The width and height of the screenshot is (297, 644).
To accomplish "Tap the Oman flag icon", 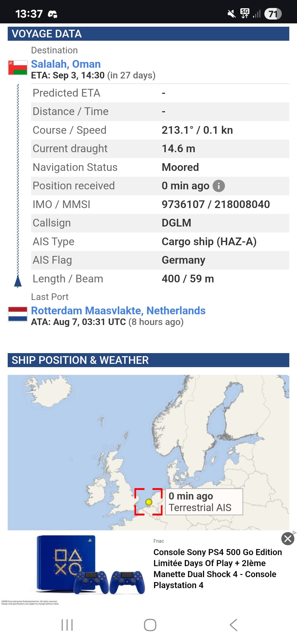I will tap(18, 68).
